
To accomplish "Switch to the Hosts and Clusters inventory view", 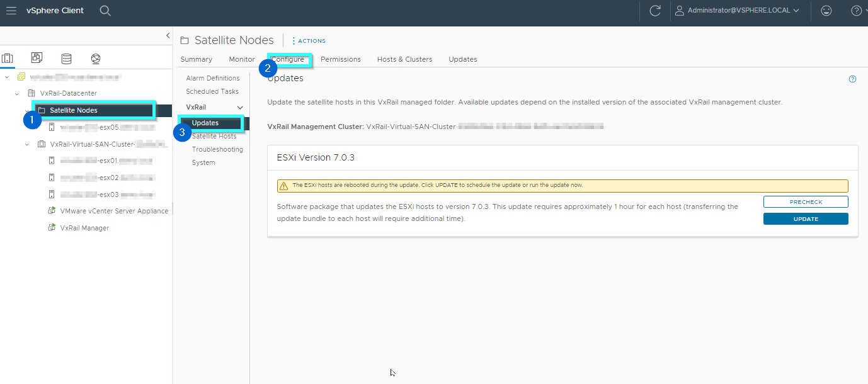I will point(8,59).
